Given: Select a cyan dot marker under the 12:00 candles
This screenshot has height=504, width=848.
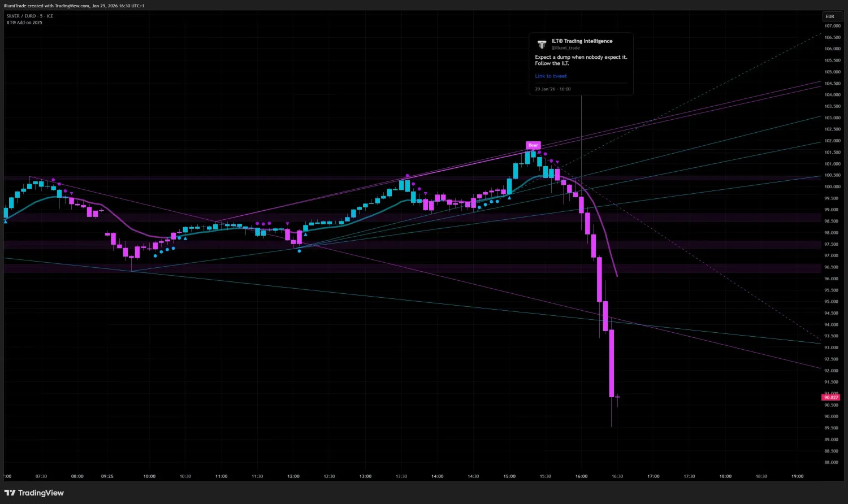Looking at the screenshot, I should [x=299, y=251].
